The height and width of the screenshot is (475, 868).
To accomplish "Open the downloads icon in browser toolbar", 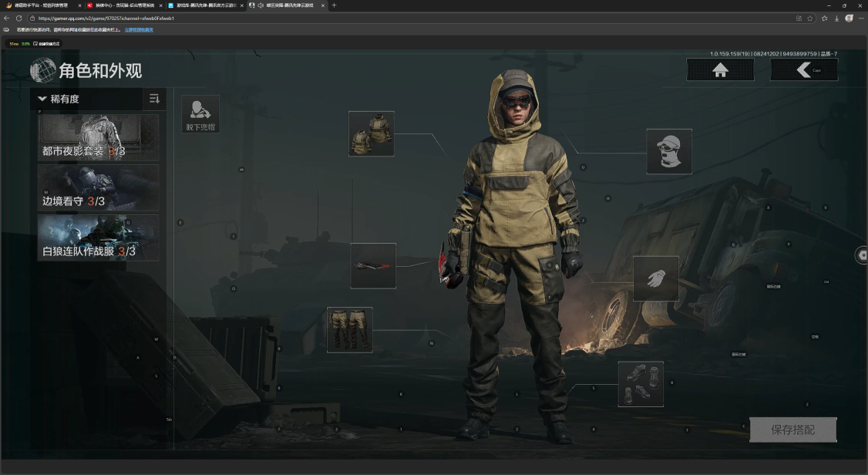I will (836, 19).
